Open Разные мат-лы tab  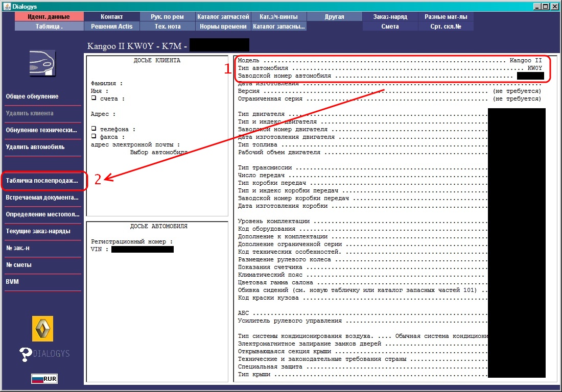446,16
